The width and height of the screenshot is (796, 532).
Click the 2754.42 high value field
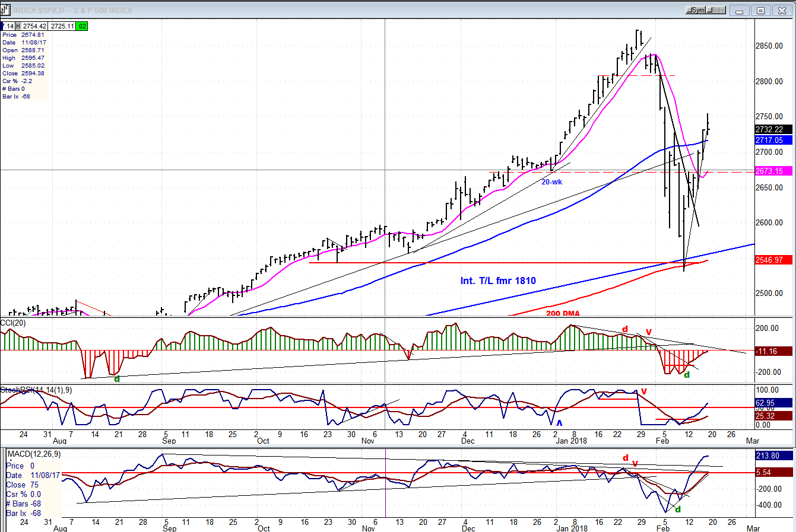(34, 26)
